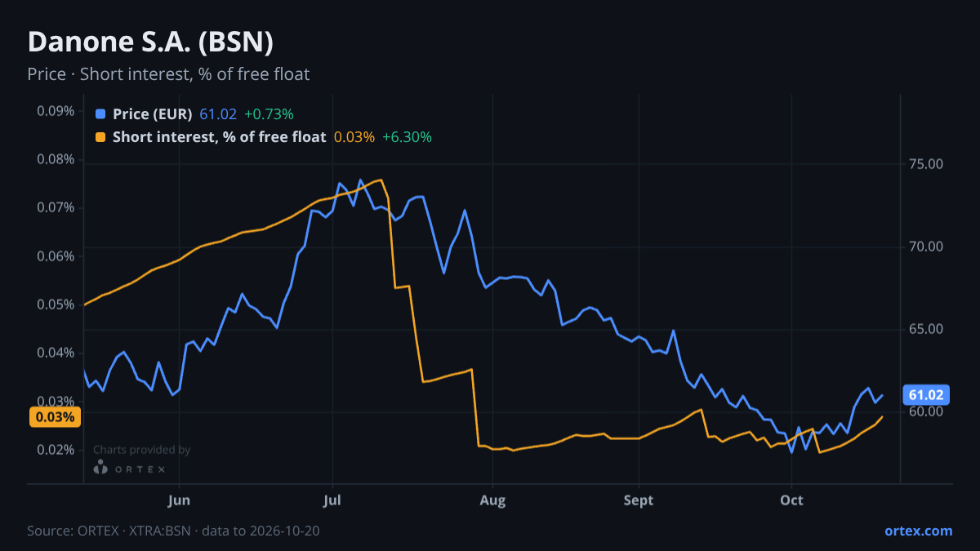Select the Price (EUR) legend label
Image resolution: width=980 pixels, height=551 pixels.
[x=153, y=114]
